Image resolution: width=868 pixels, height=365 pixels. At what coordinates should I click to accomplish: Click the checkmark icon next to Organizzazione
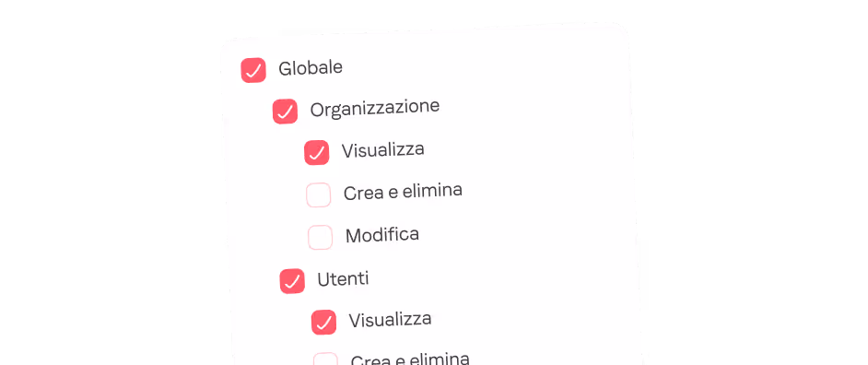pos(285,112)
